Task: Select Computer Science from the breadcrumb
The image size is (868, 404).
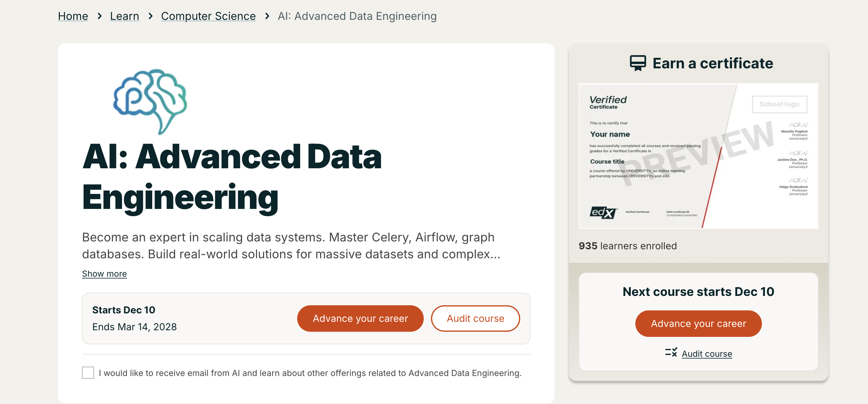Action: [x=208, y=16]
